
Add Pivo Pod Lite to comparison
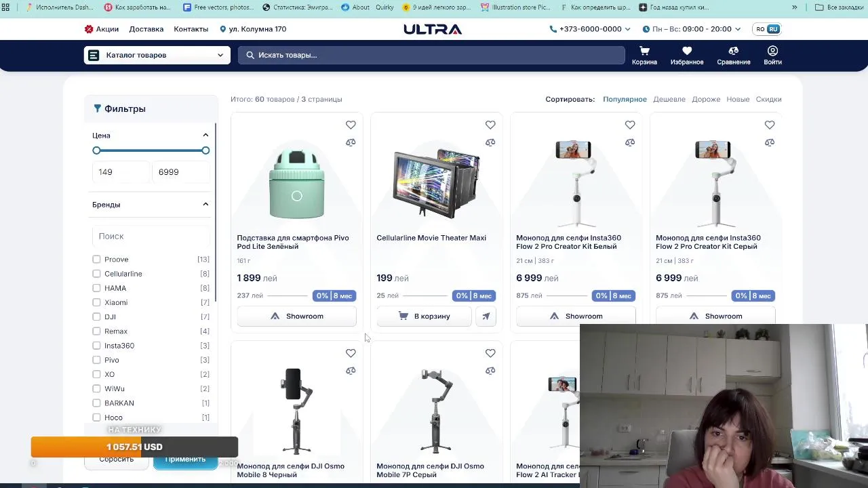tap(351, 142)
